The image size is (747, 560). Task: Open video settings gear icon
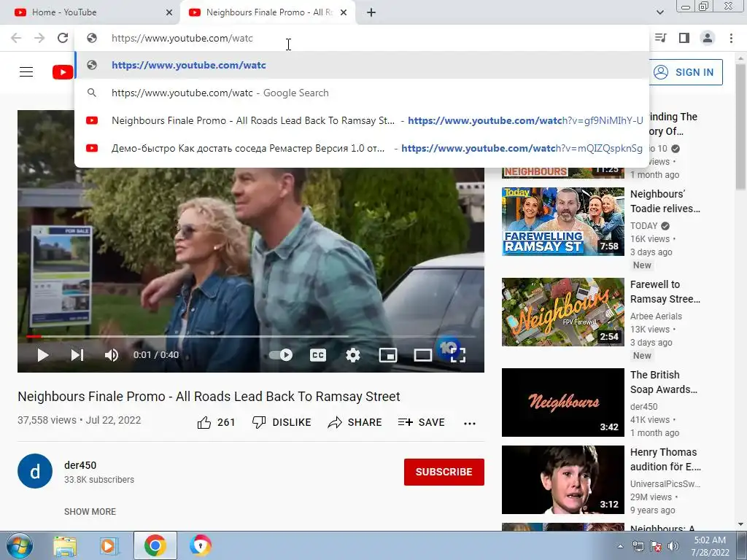click(353, 355)
